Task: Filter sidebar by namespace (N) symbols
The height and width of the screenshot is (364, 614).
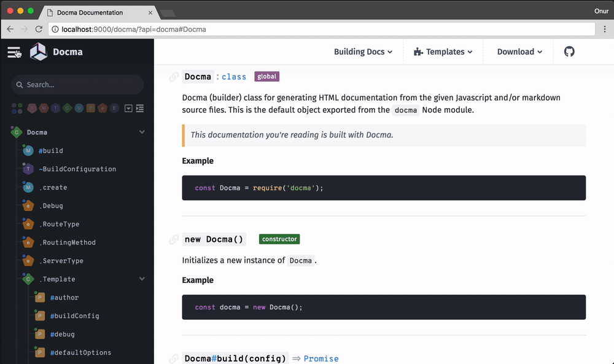Action: [x=32, y=109]
